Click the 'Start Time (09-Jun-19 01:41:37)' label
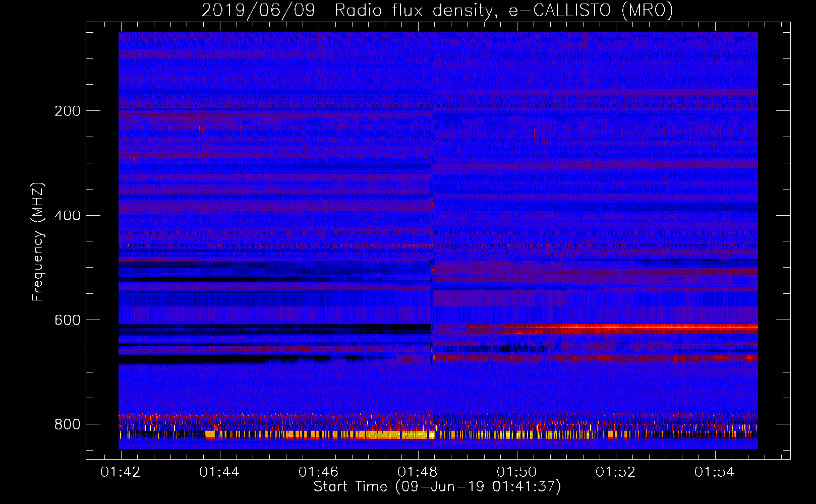Image resolution: width=816 pixels, height=504 pixels. coord(437,487)
